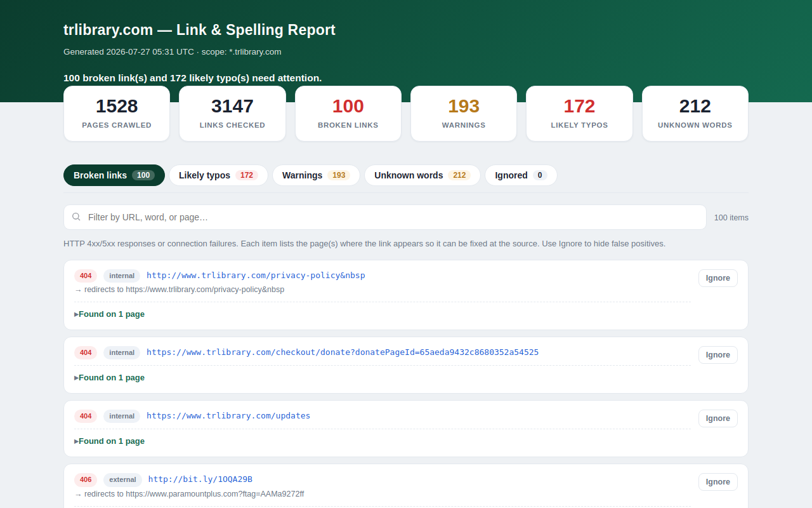Open the Ignored tab
Image resolution: width=812 pixels, height=508 pixels.
[521, 175]
